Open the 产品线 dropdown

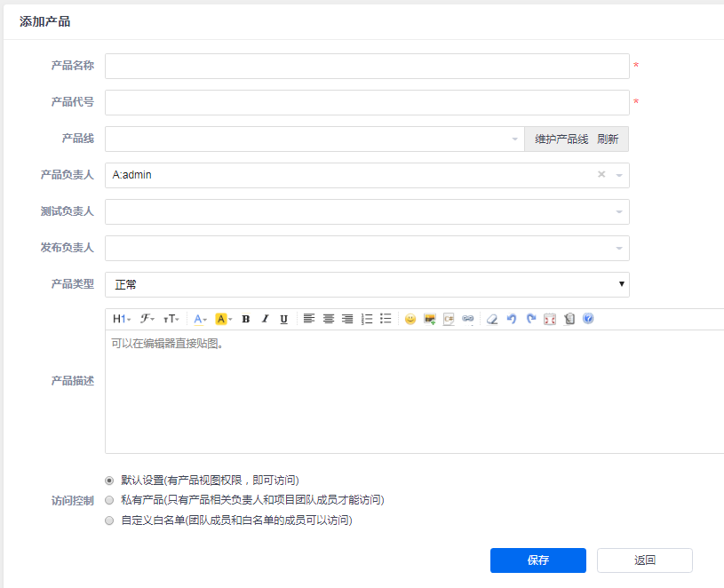click(314, 139)
